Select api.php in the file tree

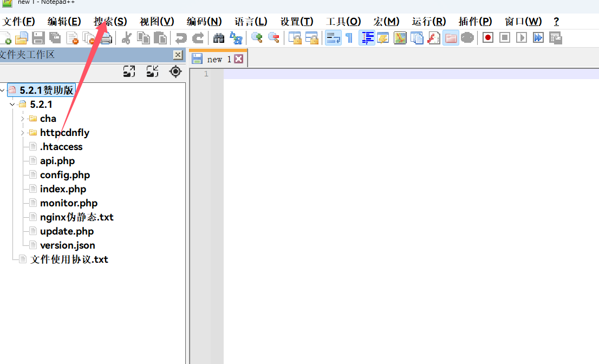point(57,161)
